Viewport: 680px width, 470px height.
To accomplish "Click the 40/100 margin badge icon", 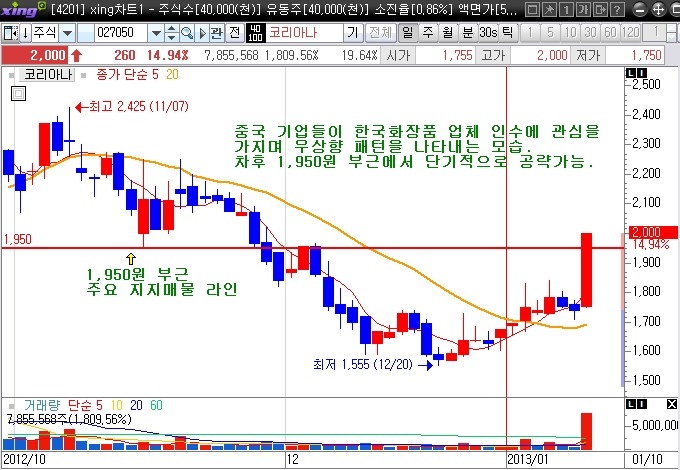I will (x=255, y=33).
